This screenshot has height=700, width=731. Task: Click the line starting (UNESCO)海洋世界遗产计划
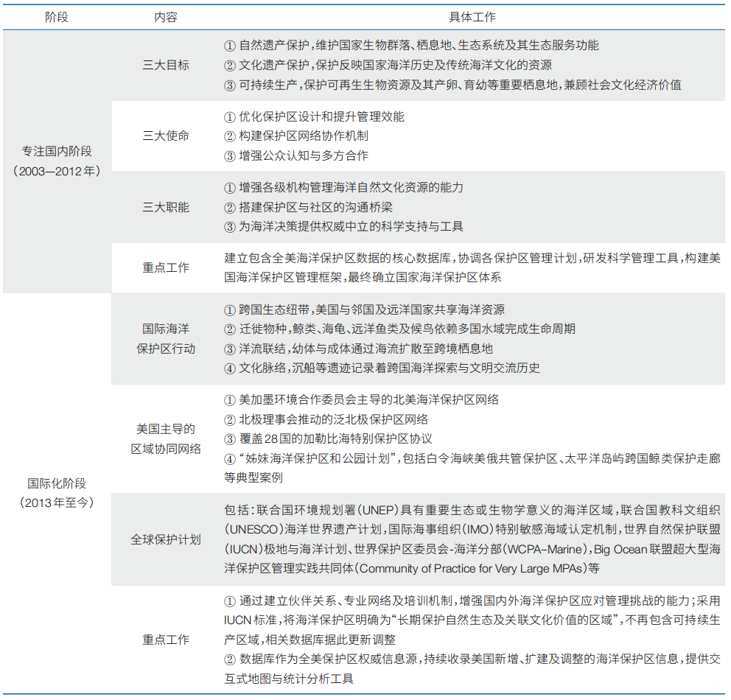click(472, 530)
